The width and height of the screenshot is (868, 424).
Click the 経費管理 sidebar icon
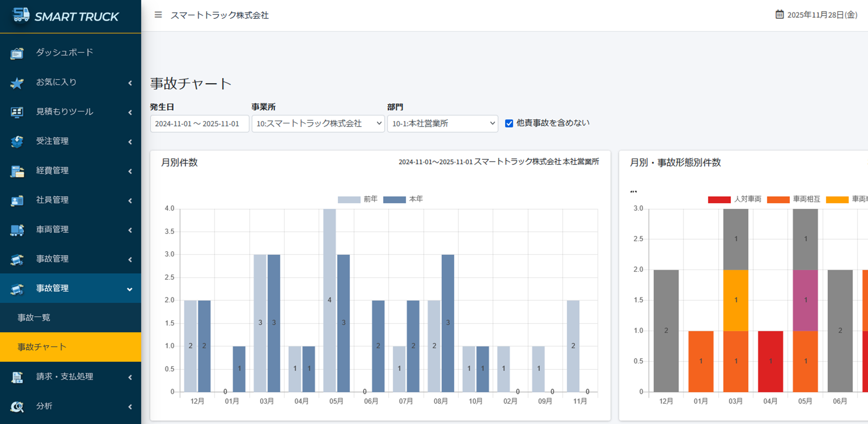pos(17,171)
